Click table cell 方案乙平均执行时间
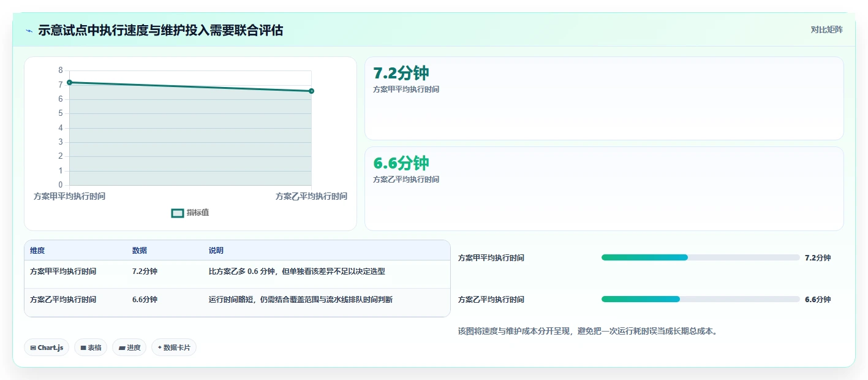 [x=63, y=300]
